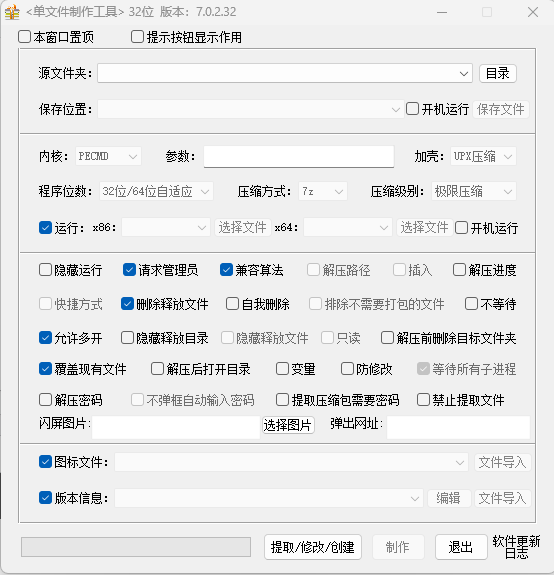Viewport: 554px width, 575px height.
Task: Click the 退出 button
Action: pyautogui.click(x=461, y=547)
